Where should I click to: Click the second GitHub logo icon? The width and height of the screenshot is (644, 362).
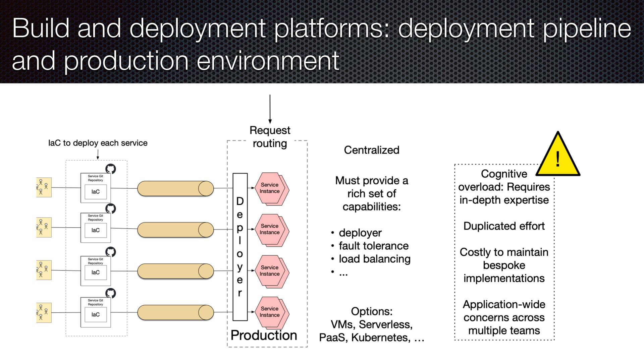pos(111,208)
